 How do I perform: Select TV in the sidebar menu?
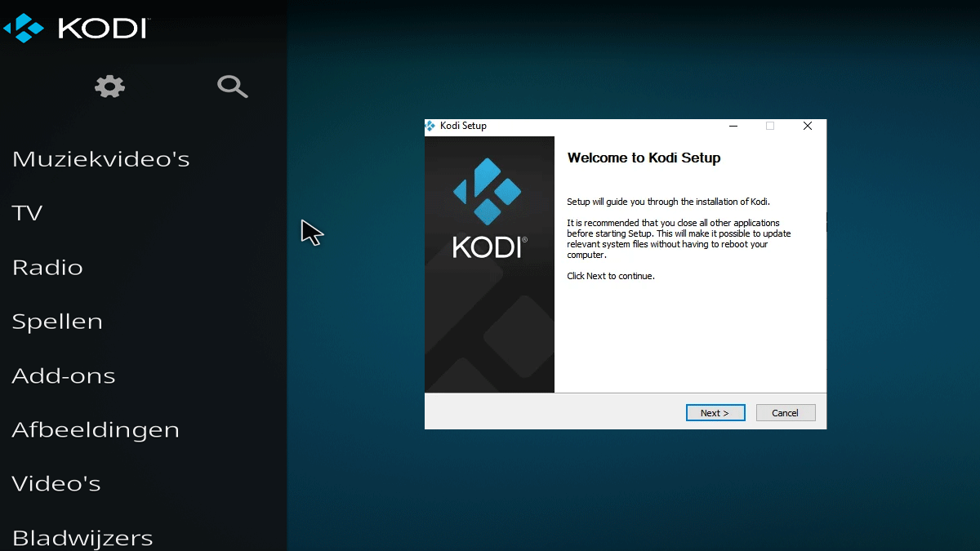(x=27, y=213)
